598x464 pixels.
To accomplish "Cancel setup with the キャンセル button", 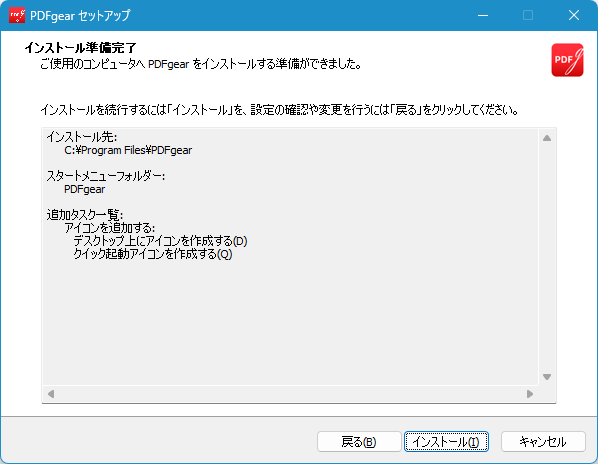I will (x=543, y=442).
